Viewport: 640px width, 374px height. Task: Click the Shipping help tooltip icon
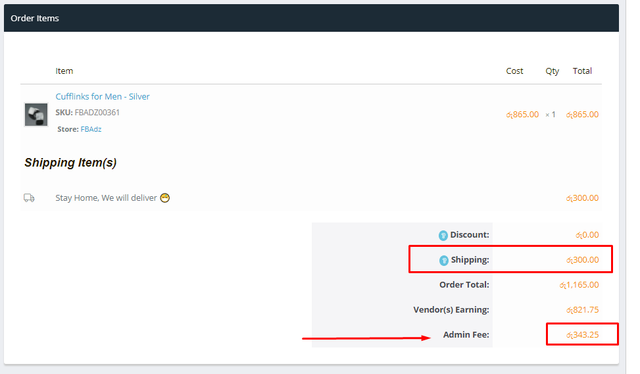(x=444, y=260)
